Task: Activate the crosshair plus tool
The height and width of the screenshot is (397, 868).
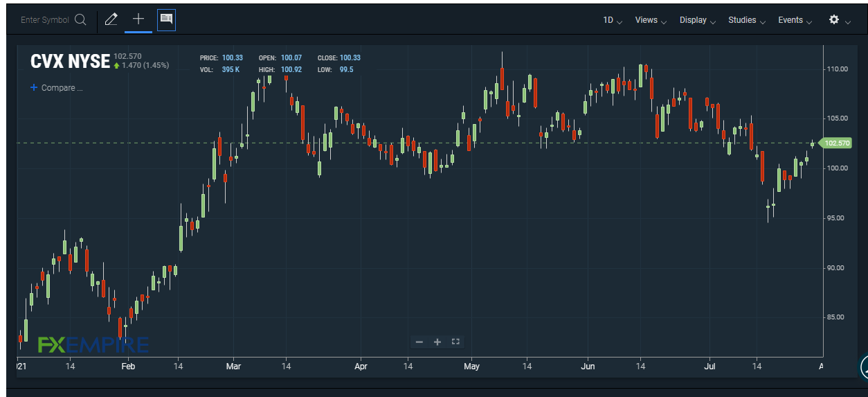Action: pos(138,19)
